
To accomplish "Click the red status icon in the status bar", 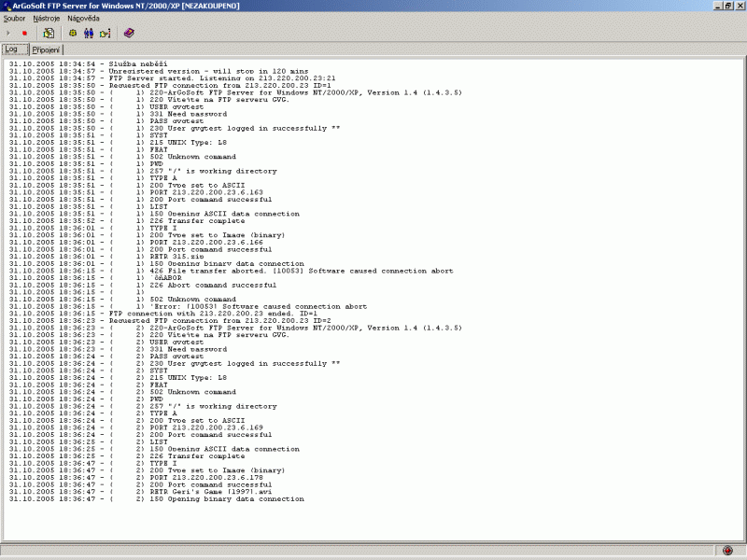I will click(x=727, y=551).
